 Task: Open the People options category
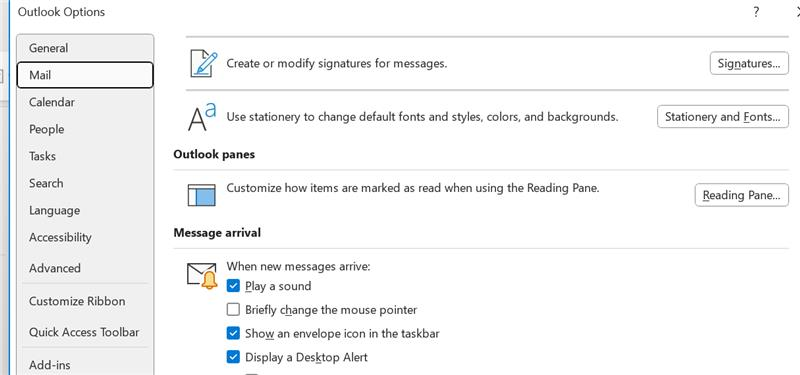pos(85,129)
